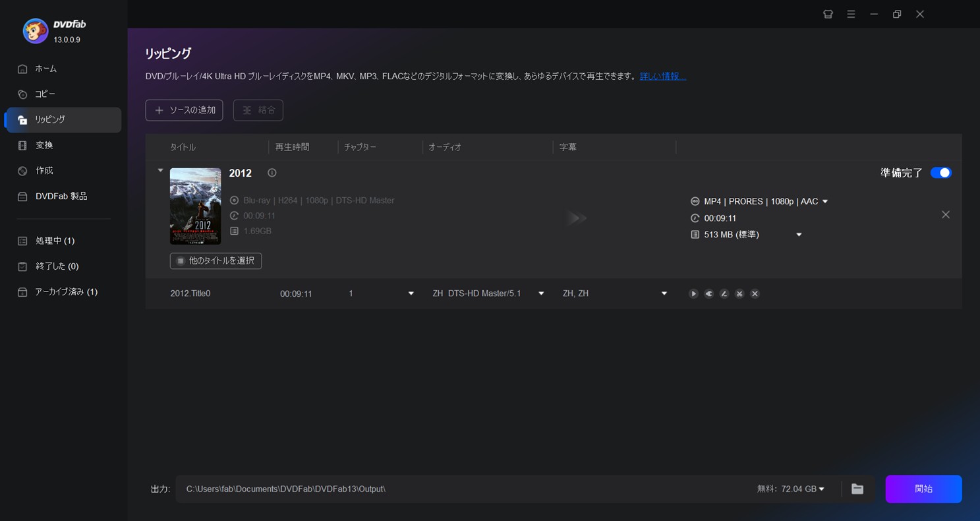The image size is (980, 521).
Task: Remove the 2012 source with X
Action: pyautogui.click(x=945, y=215)
